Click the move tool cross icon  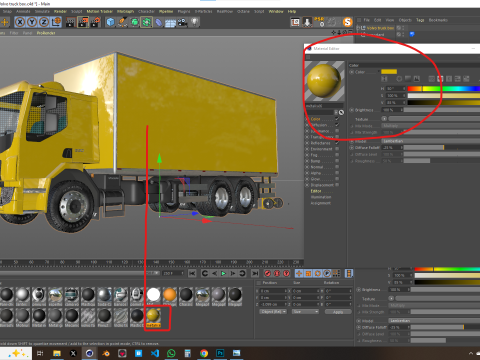(x=5, y=22)
